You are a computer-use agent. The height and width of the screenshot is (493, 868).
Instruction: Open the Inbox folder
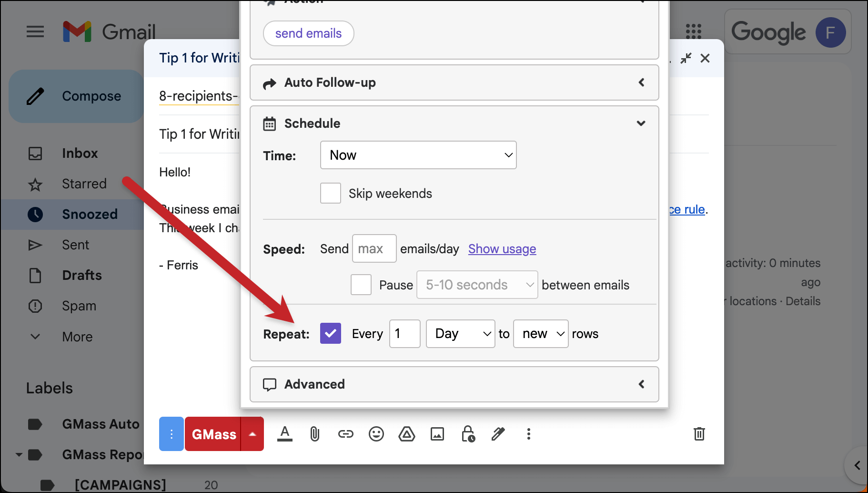pos(80,154)
